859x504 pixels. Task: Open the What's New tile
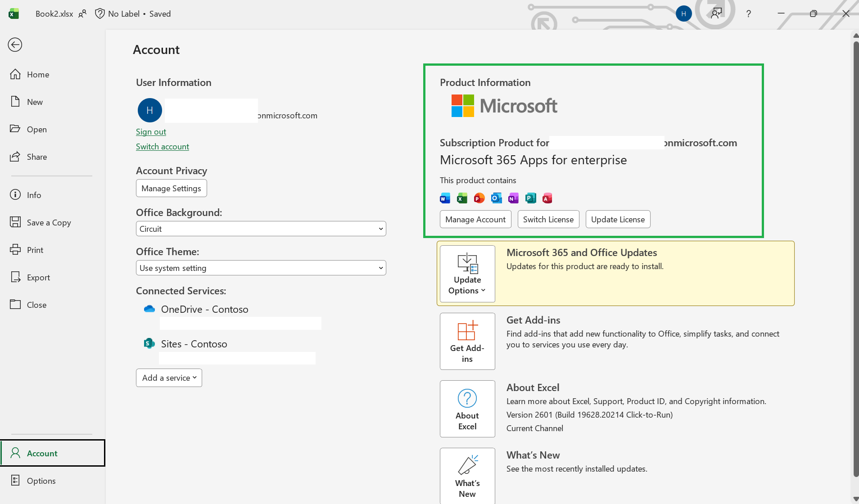tap(467, 476)
